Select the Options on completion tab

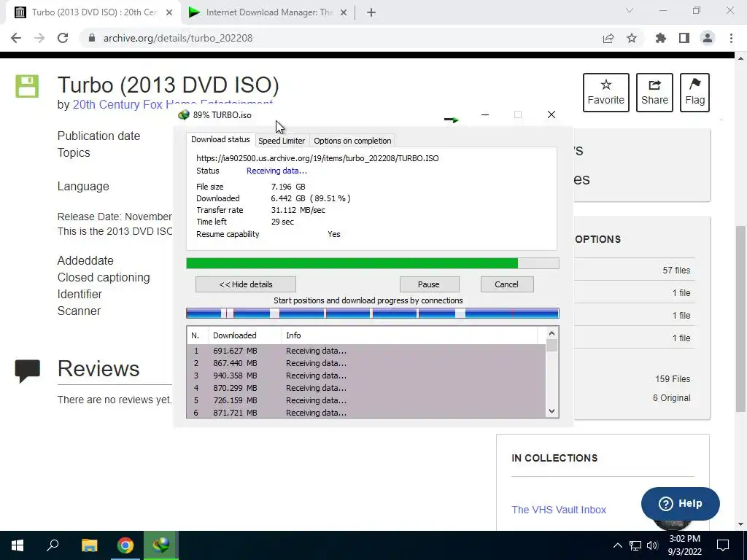point(352,141)
